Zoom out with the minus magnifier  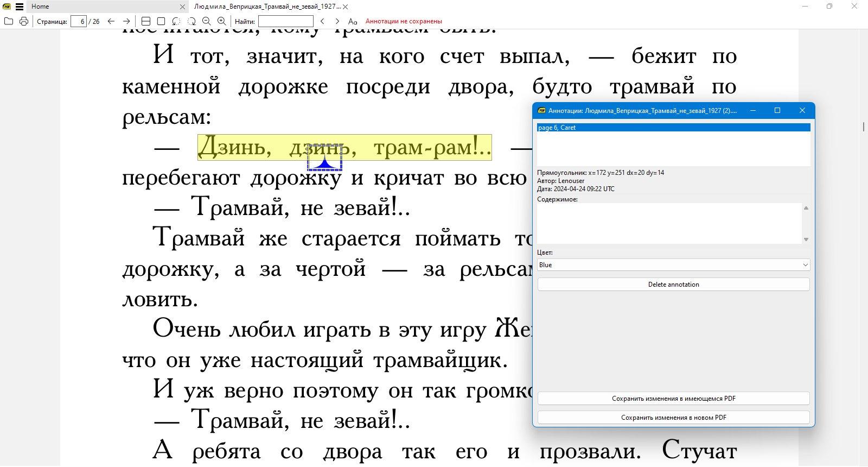206,21
